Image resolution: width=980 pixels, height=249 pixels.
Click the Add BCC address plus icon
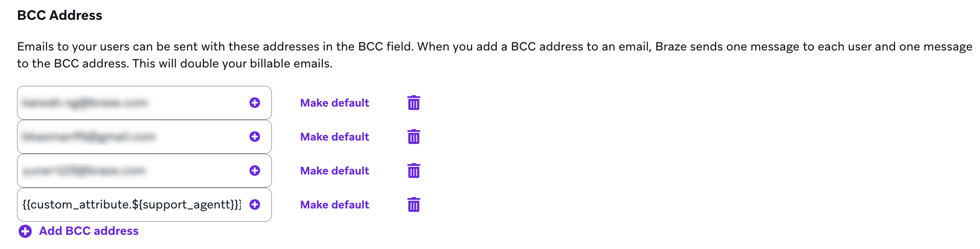25,231
